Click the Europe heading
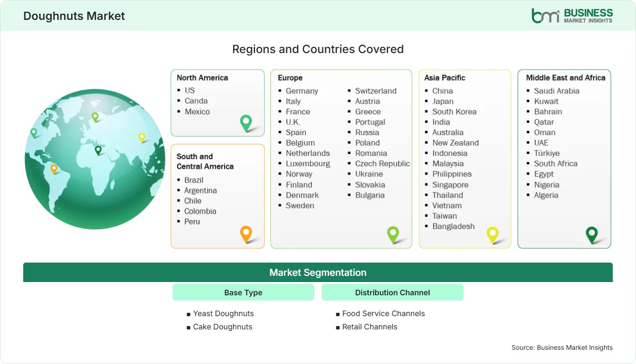 290,78
